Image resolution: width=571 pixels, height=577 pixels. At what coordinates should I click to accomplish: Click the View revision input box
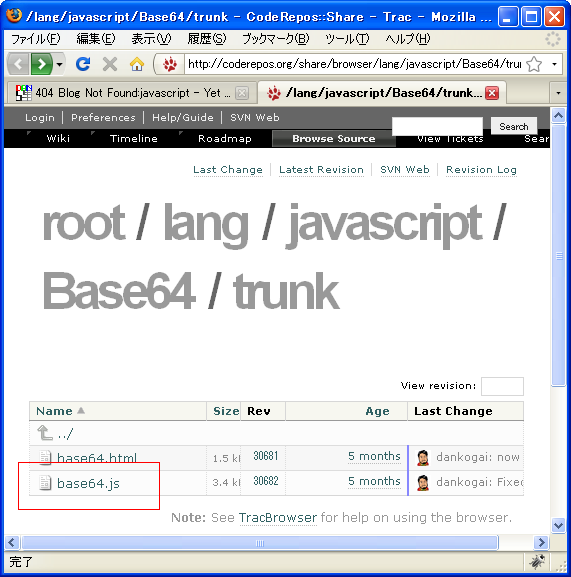[x=502, y=386]
